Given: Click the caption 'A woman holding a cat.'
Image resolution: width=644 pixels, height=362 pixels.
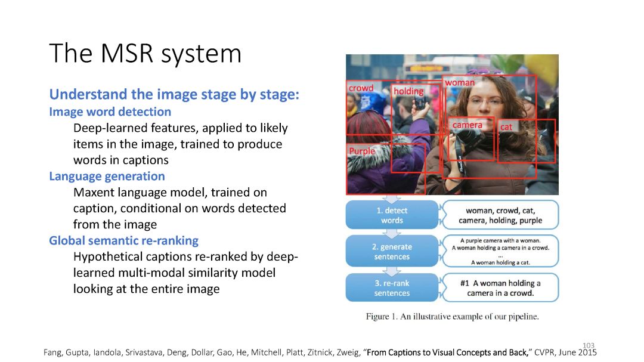Looking at the screenshot, I should coord(500,262).
